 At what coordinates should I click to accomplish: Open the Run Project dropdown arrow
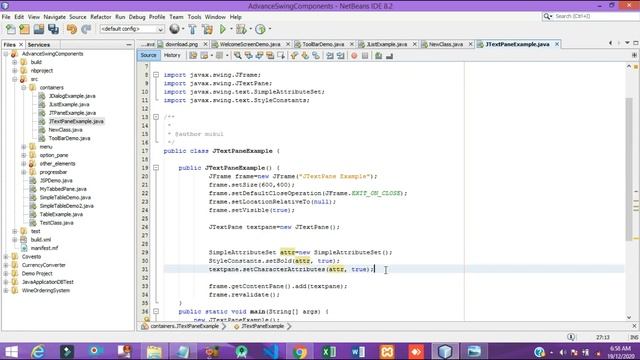click(231, 29)
